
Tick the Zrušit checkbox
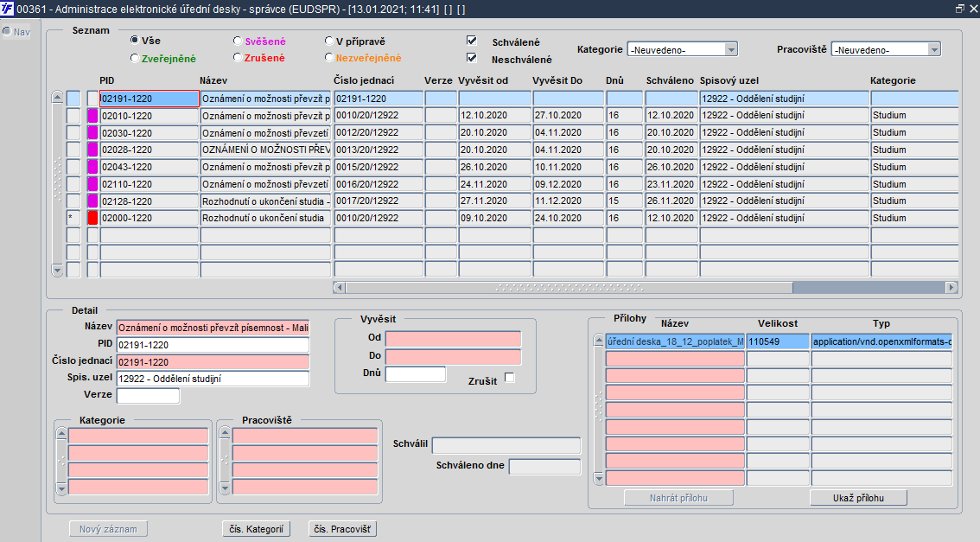coord(509,378)
